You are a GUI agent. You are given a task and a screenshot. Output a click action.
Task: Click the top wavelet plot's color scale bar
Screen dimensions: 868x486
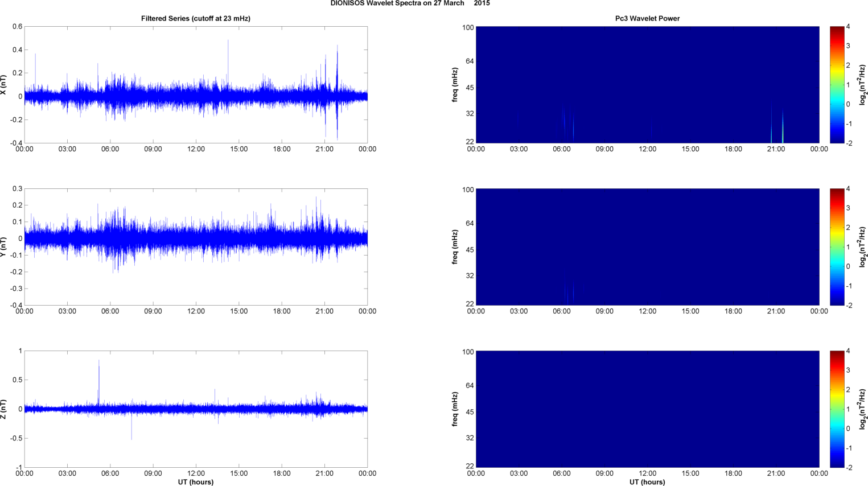pos(837,85)
